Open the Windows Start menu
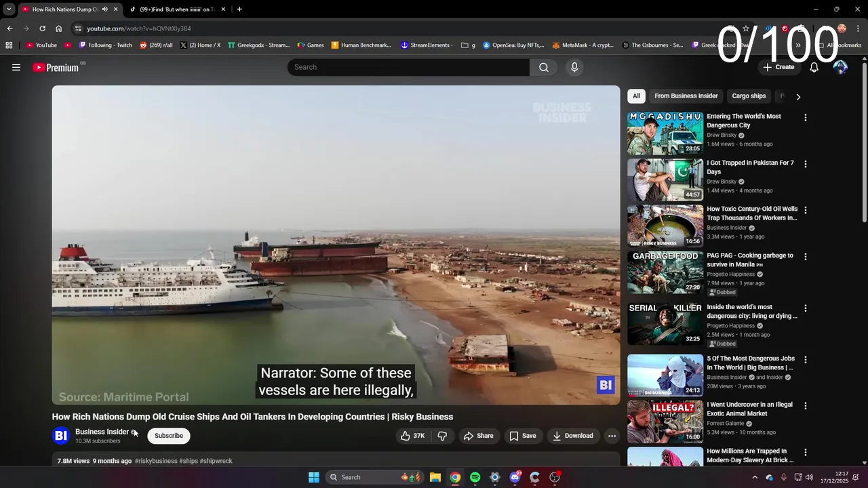Screen dimensions: 868x488 tap(314, 477)
